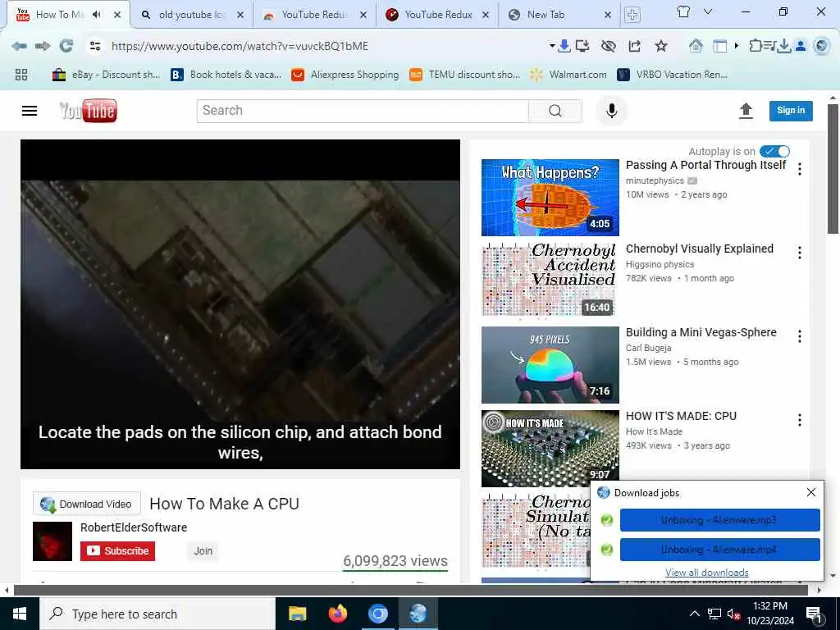Bookmark this page with the star
Viewport: 840px width, 630px height.
pyautogui.click(x=661, y=46)
